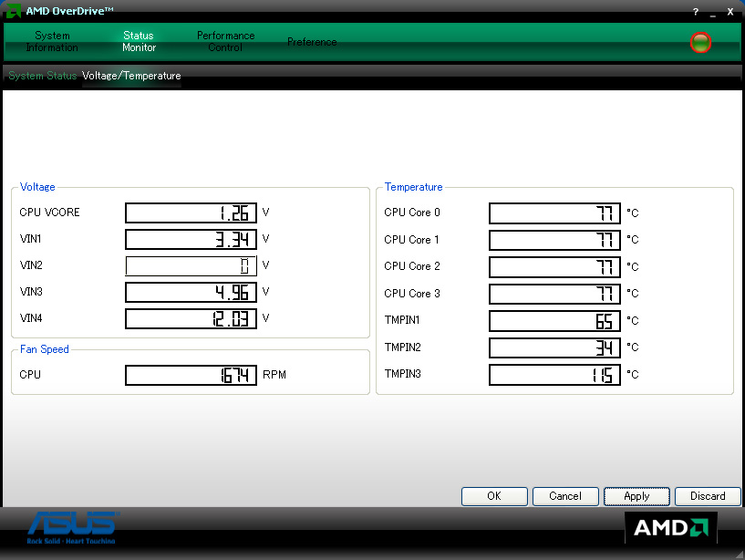
Task: Click the Discard button
Action: (708, 496)
